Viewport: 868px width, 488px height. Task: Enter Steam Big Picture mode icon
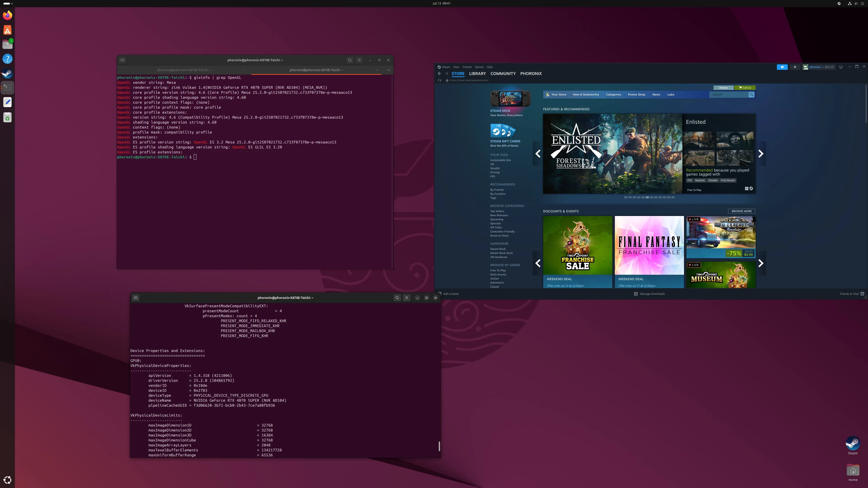[x=841, y=67]
